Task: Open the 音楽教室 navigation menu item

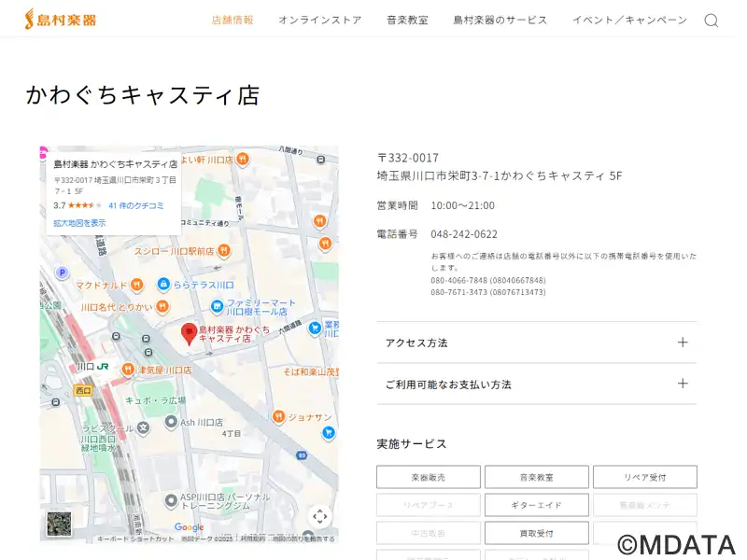Action: (x=407, y=21)
